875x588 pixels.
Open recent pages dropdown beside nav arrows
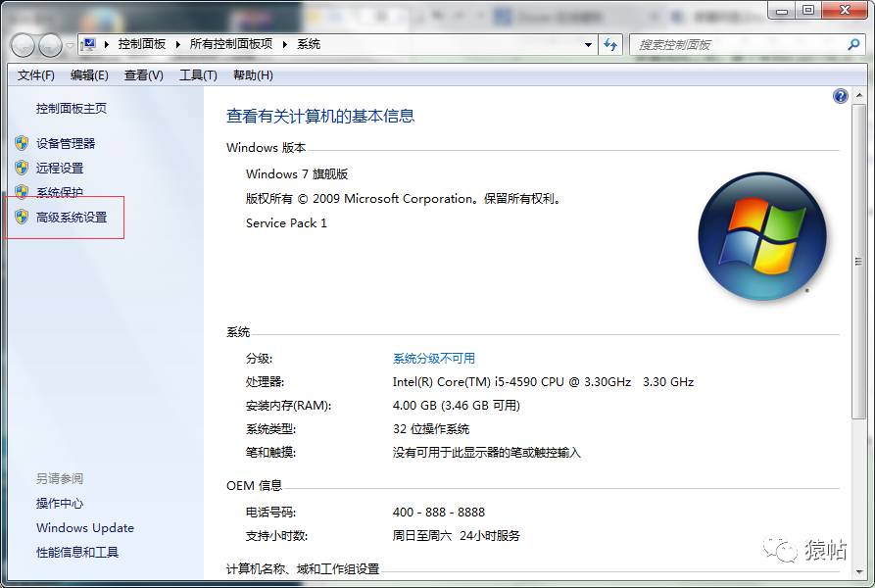70,45
